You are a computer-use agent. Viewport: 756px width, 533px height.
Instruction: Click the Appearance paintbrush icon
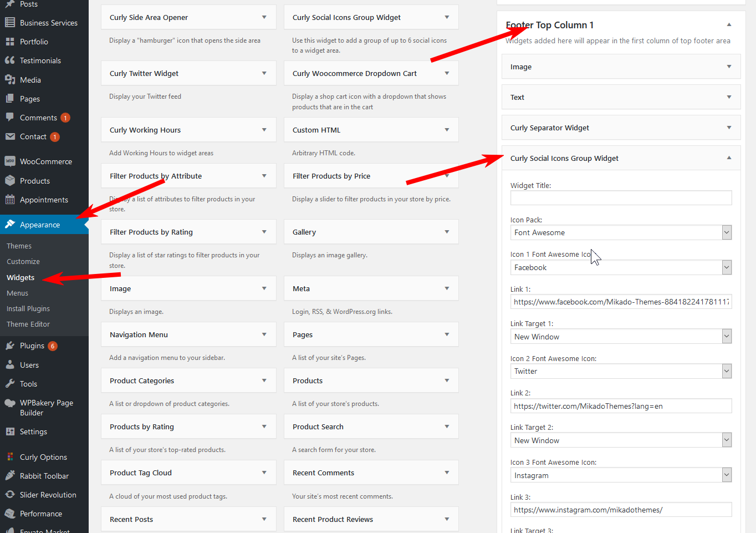point(10,225)
